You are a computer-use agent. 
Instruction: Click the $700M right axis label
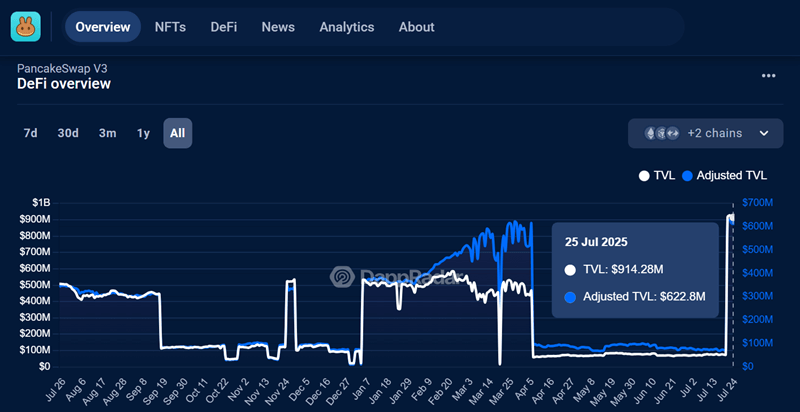(x=756, y=203)
